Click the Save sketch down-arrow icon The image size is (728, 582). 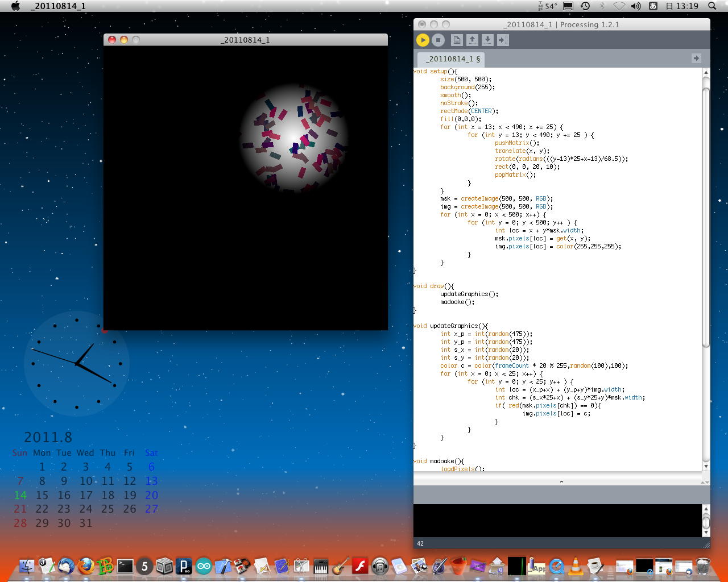pos(487,40)
